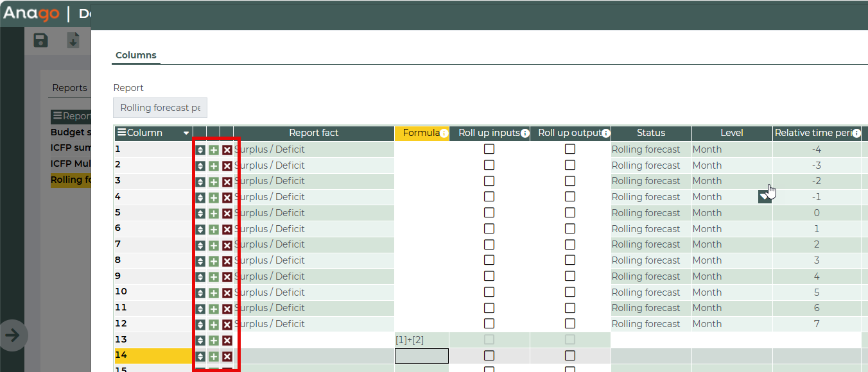The width and height of the screenshot is (868, 372).
Task: Click the formula cell of column 14
Action: coord(421,356)
